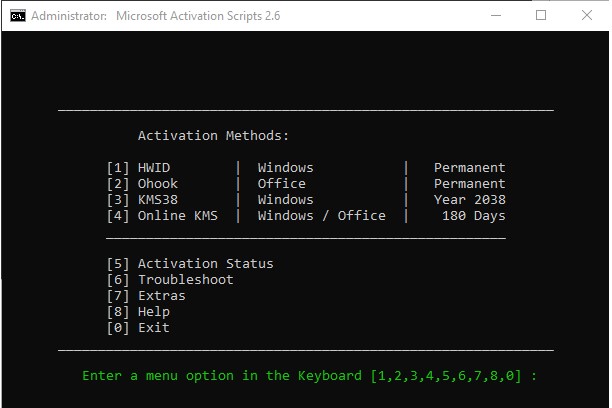Click the 180 Days validity text
The height and width of the screenshot is (408, 612).
coord(473,216)
